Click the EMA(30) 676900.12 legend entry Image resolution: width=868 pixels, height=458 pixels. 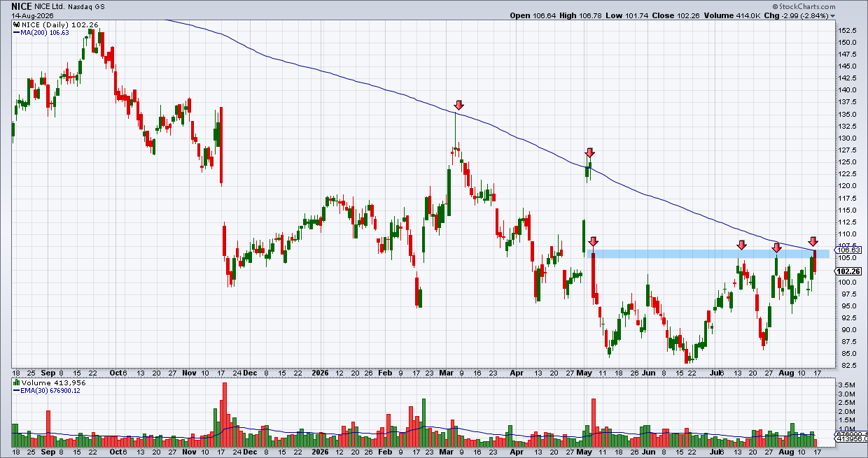[45, 390]
